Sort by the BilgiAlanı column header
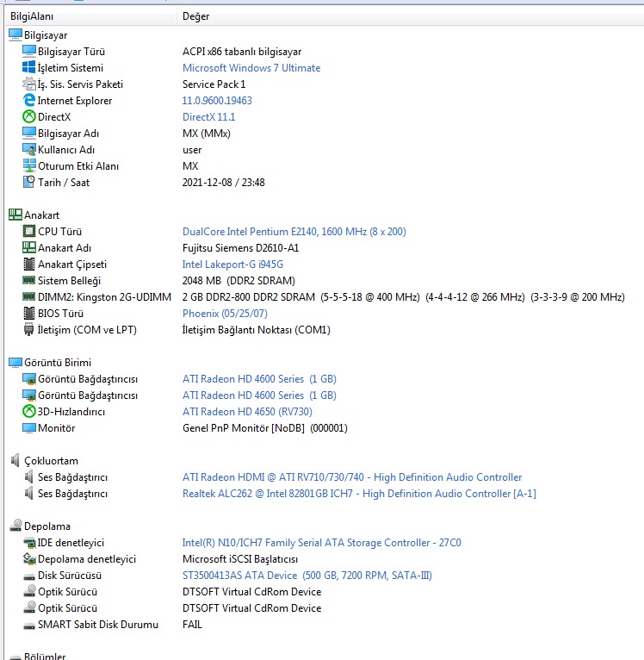 coord(33,16)
